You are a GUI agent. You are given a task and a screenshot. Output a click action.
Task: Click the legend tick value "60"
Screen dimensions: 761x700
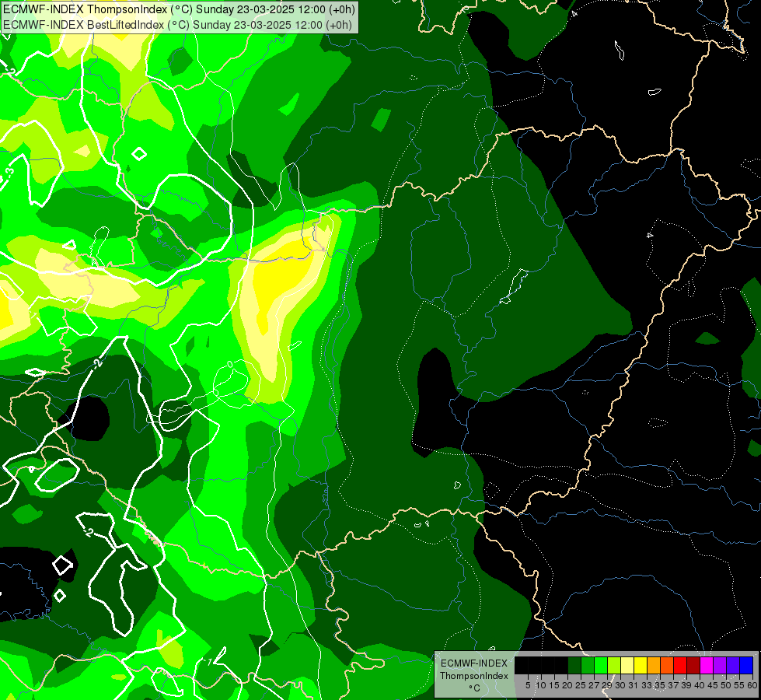(x=752, y=685)
